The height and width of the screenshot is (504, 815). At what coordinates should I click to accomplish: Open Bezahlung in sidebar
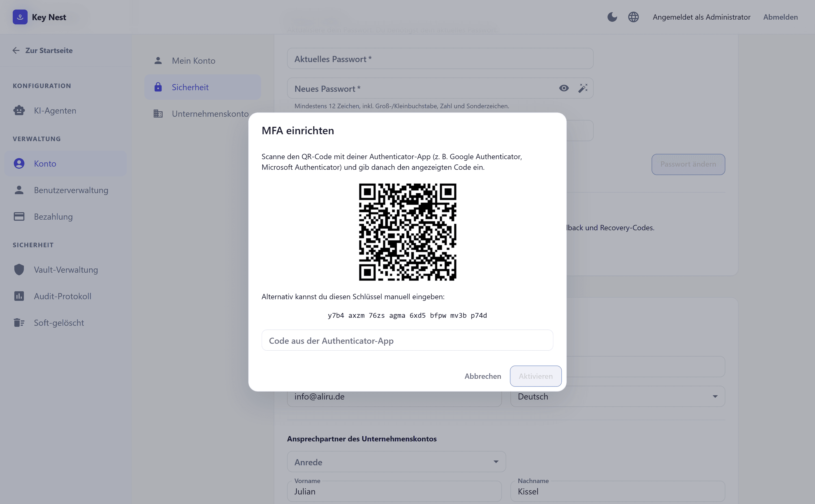[66, 217]
